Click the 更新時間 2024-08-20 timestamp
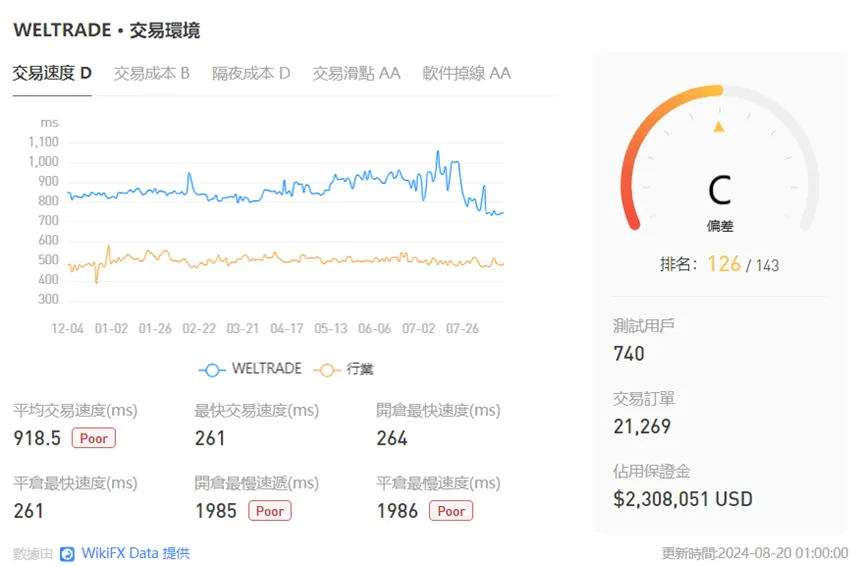This screenshot has width=865, height=567. pyautogui.click(x=755, y=553)
